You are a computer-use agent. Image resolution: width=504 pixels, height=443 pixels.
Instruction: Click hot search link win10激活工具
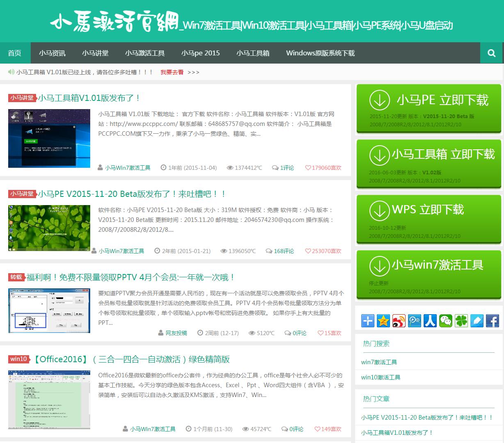tap(381, 377)
